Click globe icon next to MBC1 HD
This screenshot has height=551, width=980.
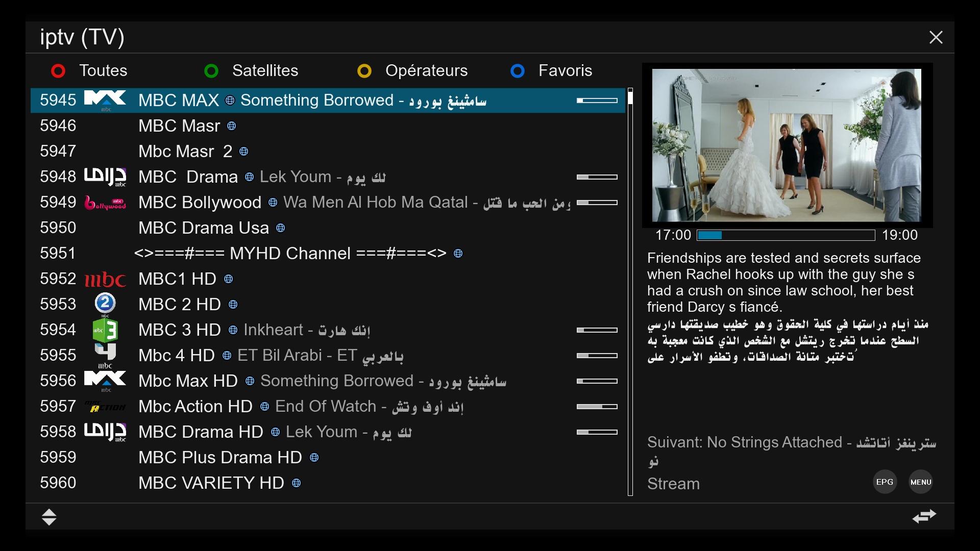pos(229,279)
